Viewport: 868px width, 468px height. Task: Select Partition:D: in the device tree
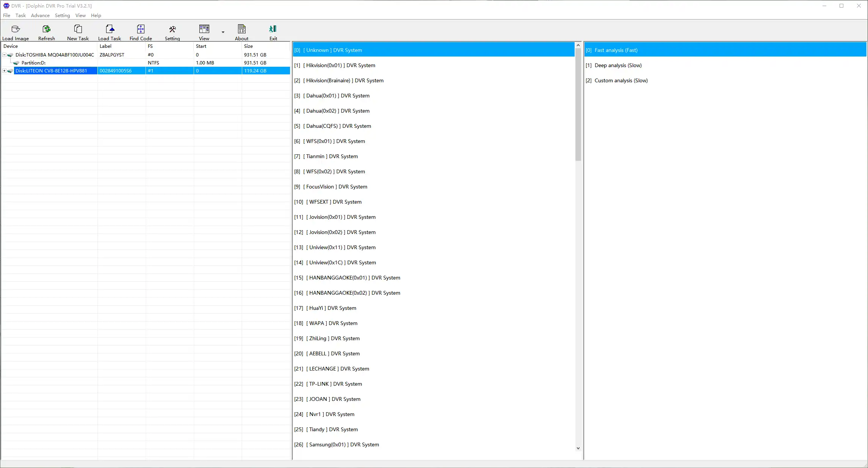click(33, 63)
